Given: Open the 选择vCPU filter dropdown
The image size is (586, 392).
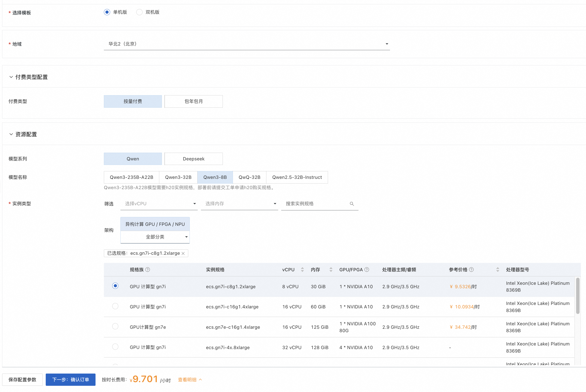Looking at the screenshot, I should tap(159, 204).
